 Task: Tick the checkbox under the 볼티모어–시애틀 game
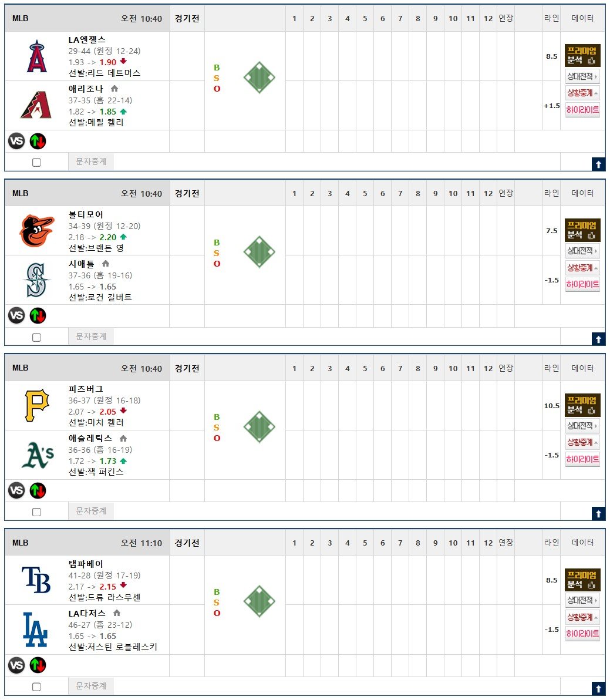click(36, 338)
